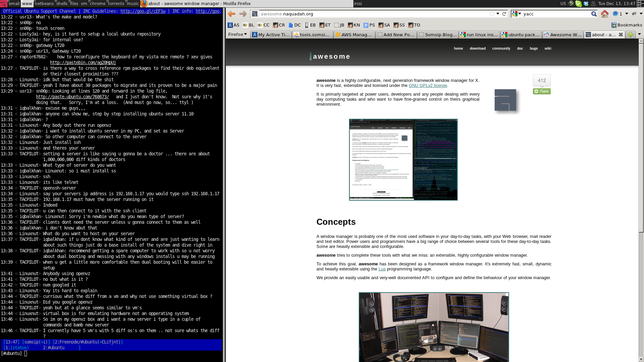The height and width of the screenshot is (362, 644).
Task: Open the 'community' link in awesome header
Action: pos(501,49)
